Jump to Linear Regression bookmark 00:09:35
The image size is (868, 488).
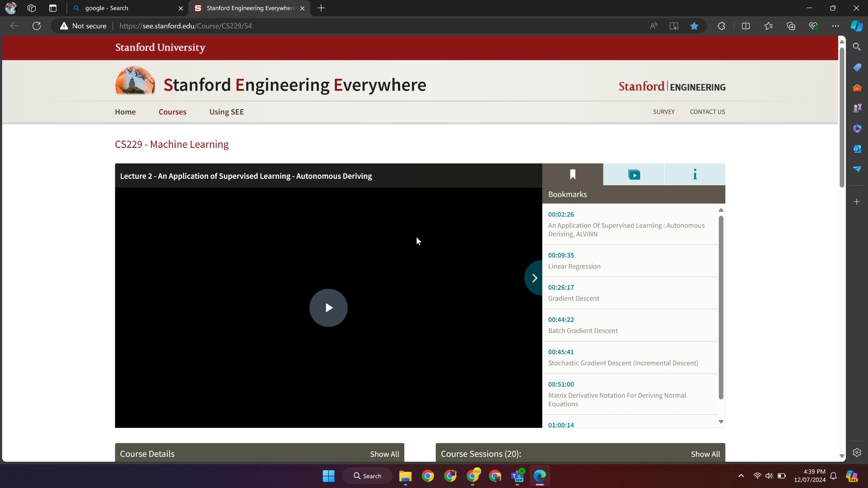[561, 255]
